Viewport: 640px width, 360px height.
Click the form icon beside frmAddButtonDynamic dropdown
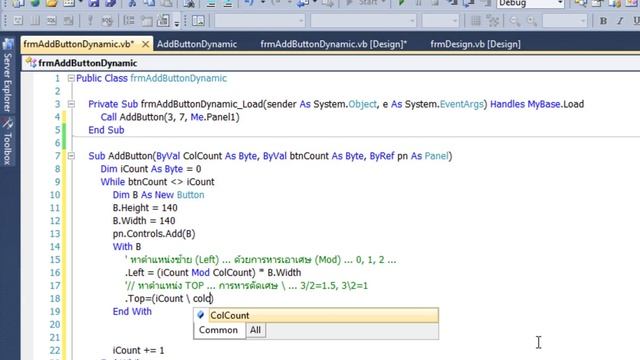coord(31,63)
